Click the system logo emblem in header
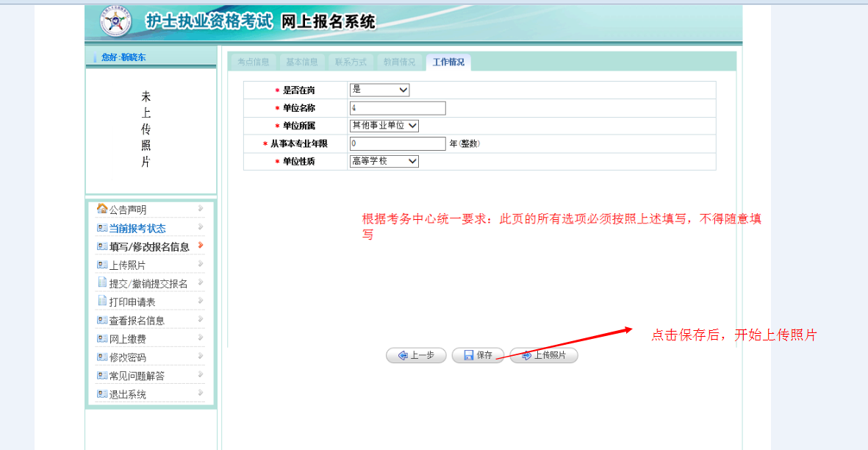This screenshot has height=450, width=868. click(115, 23)
